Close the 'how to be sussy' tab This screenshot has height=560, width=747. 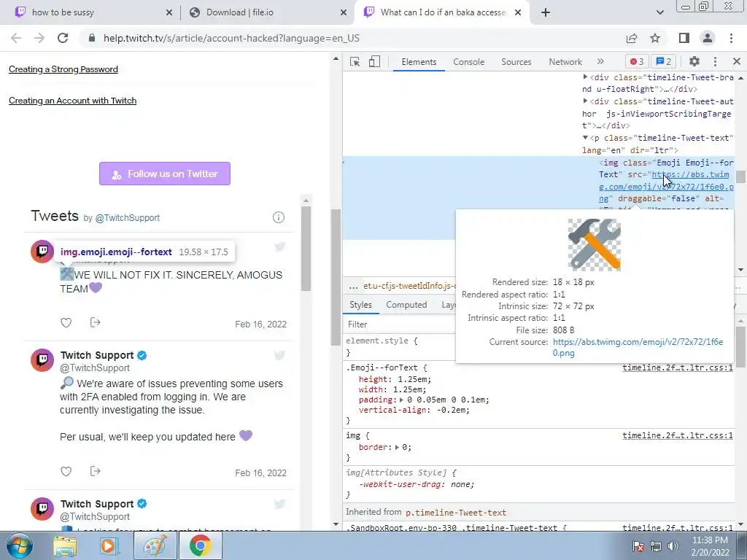click(169, 13)
